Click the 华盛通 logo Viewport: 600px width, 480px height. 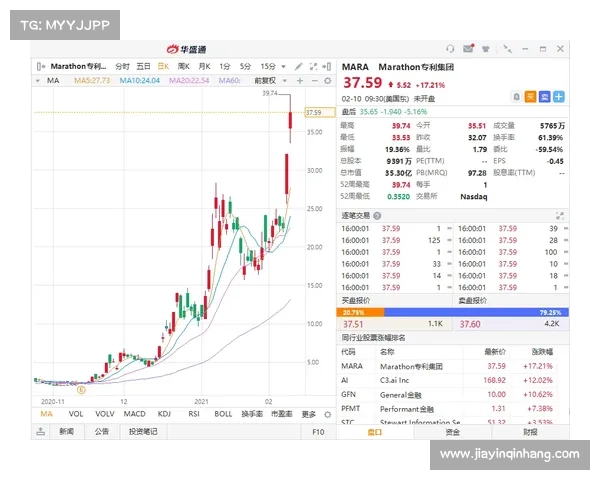186,49
